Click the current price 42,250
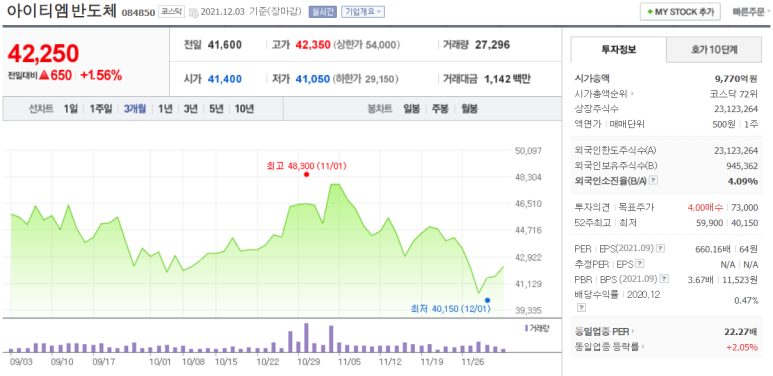The image size is (773, 376). pyautogui.click(x=43, y=54)
